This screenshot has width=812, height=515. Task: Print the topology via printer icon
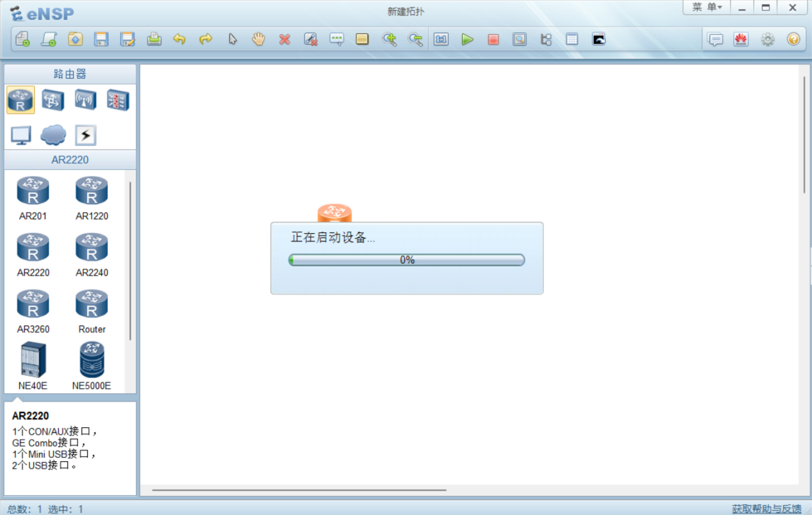[x=154, y=39]
